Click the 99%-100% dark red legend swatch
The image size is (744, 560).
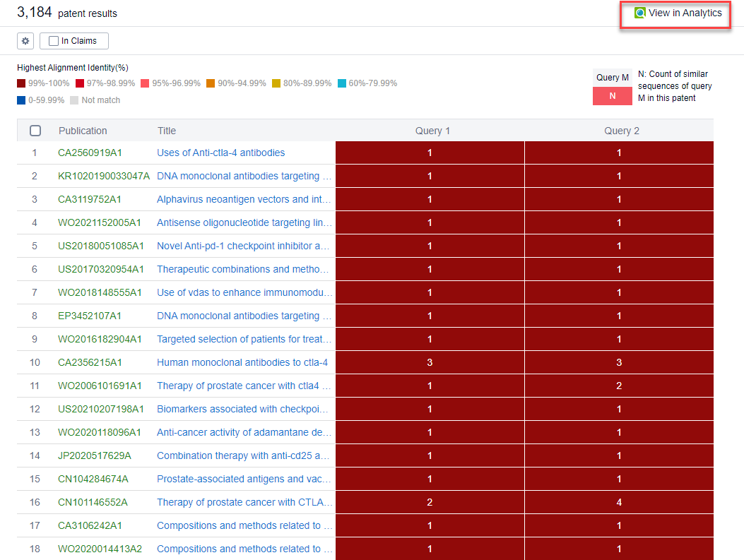(x=21, y=83)
